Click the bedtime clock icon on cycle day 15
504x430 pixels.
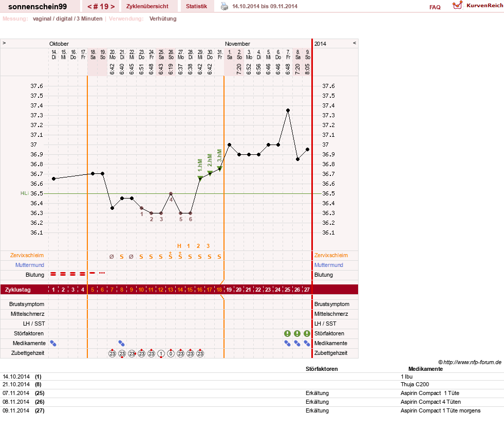[x=190, y=353]
